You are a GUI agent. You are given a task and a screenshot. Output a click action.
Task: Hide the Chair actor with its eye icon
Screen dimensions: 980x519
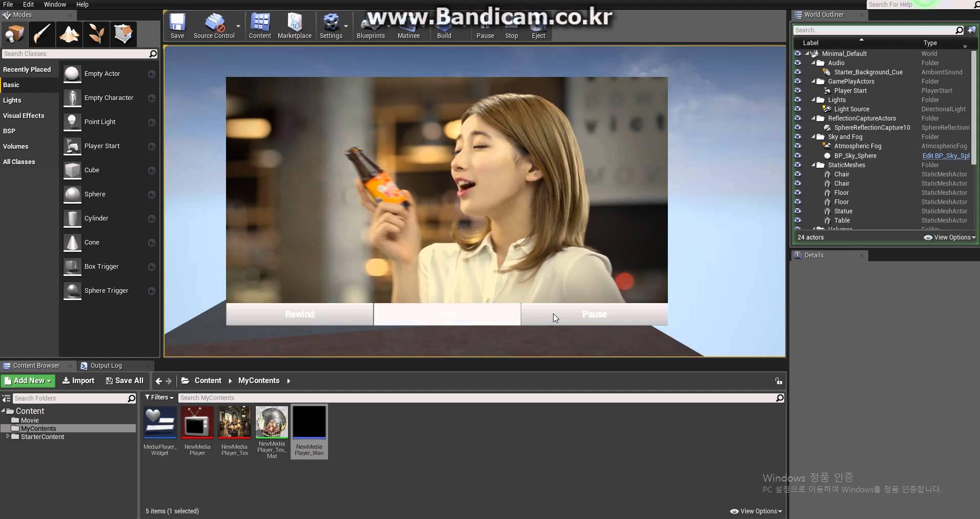[798, 174]
